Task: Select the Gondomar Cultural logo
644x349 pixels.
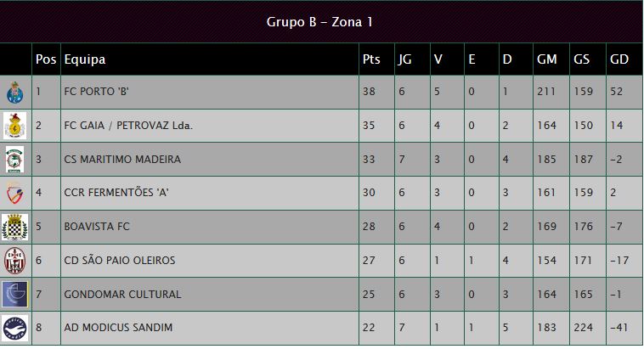Action: pyautogui.click(x=14, y=294)
